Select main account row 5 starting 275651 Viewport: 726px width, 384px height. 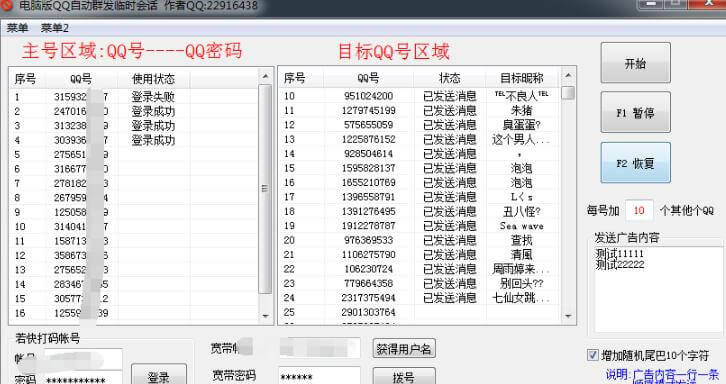(132, 154)
